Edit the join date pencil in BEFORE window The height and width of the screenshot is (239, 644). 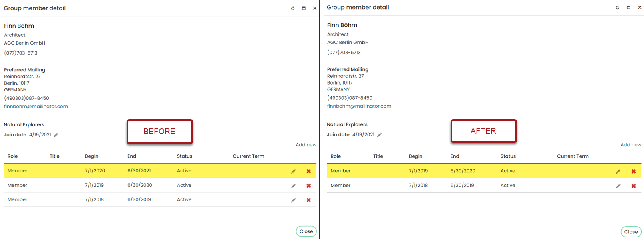pyautogui.click(x=56, y=135)
